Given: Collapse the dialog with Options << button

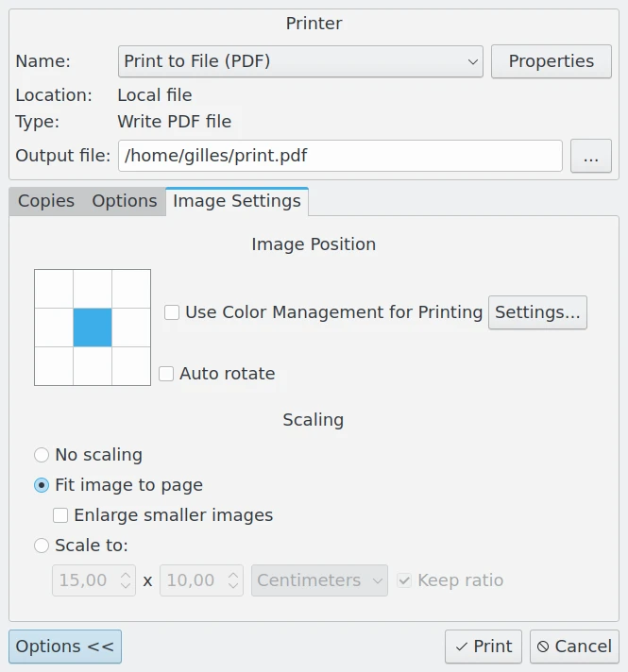Looking at the screenshot, I should coord(65,647).
